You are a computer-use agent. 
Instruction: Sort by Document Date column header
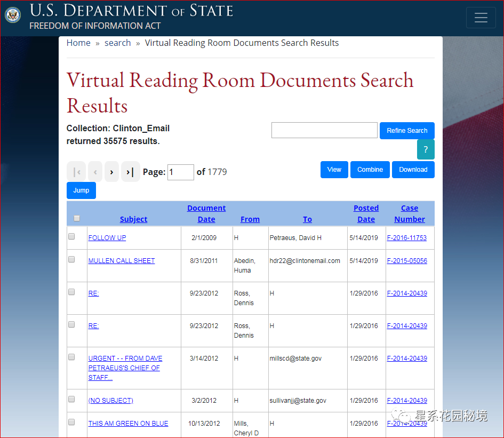[206, 213]
